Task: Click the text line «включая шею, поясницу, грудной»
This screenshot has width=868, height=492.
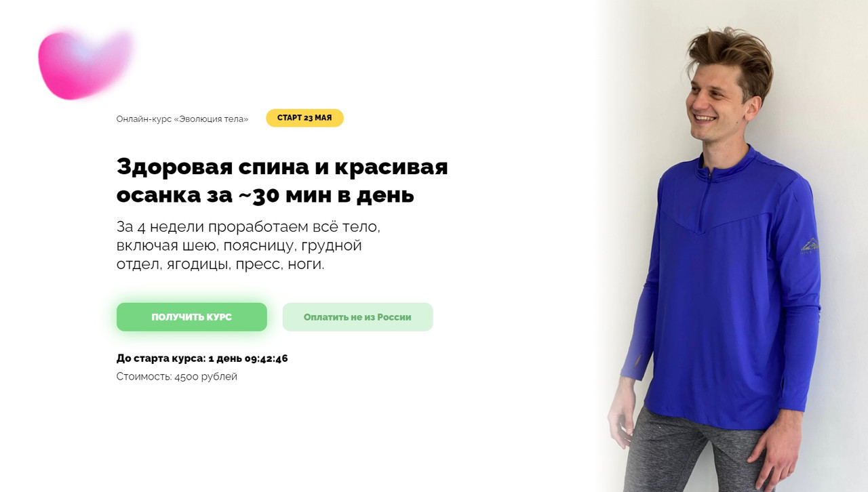Action: pos(239,245)
